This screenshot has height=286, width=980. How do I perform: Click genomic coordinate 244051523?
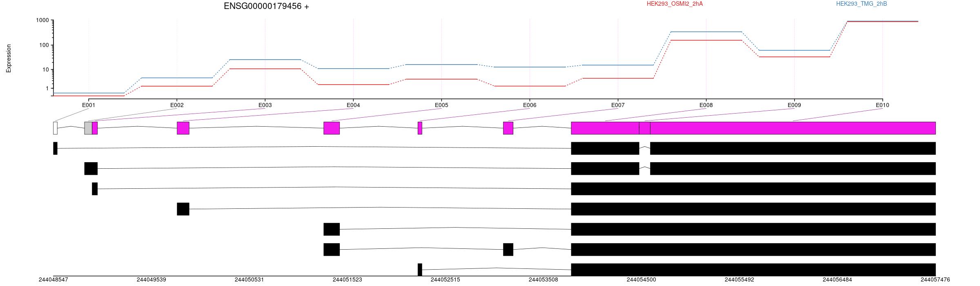point(347,280)
